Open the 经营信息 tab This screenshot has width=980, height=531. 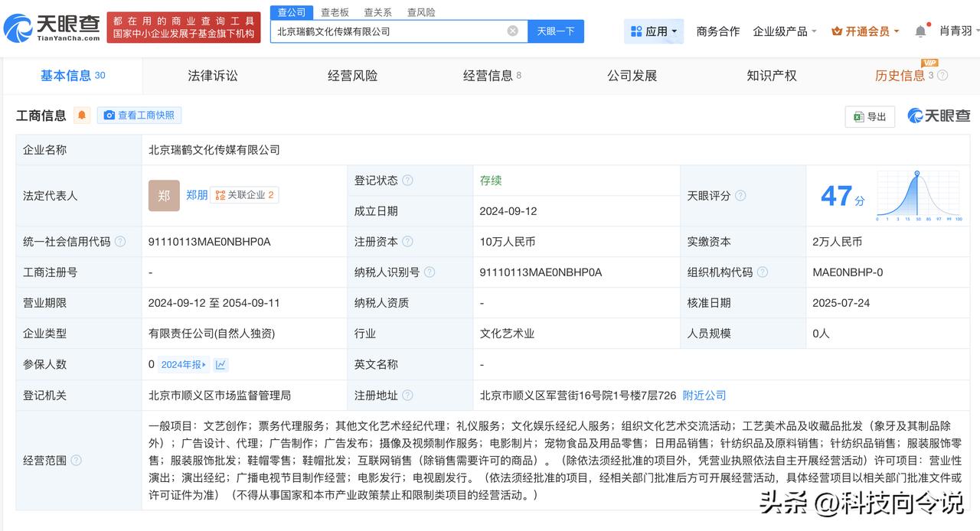pos(492,75)
